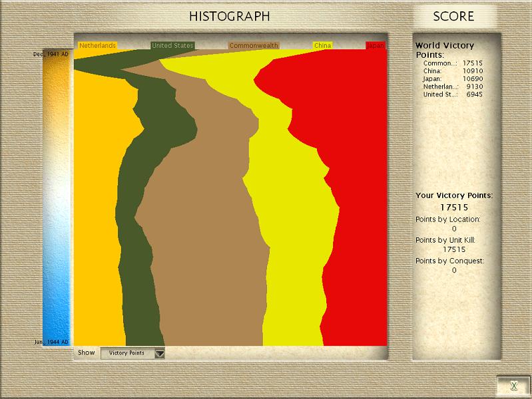The image size is (532, 399).
Task: Click the United States legend label
Action: tap(172, 46)
